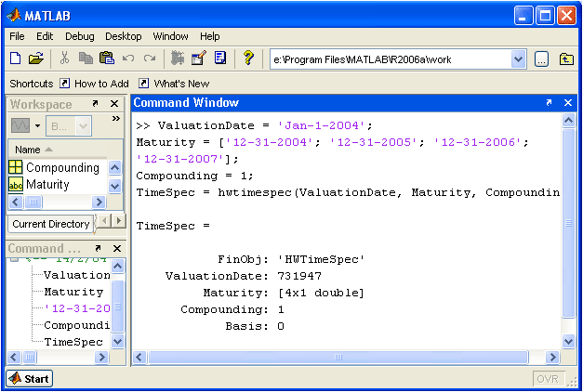
Task: Select the TimeSpec entry in Command History
Action: click(x=73, y=342)
